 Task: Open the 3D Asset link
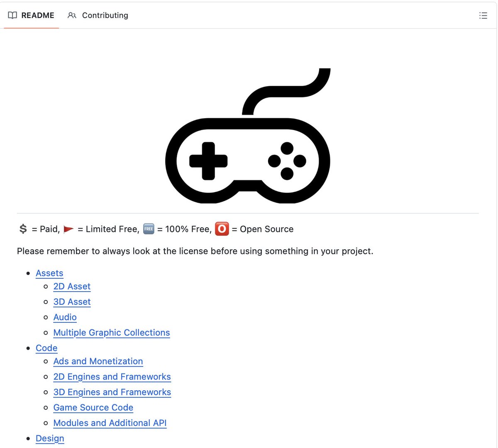pos(72,302)
